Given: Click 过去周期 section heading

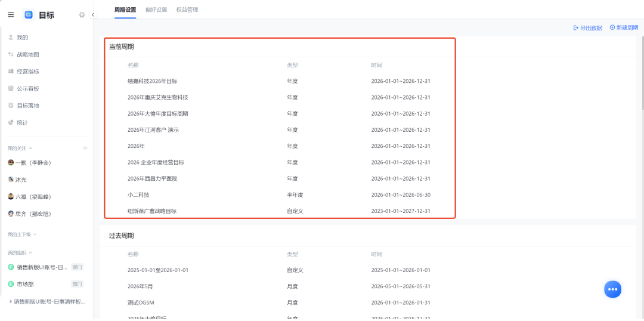Looking at the screenshot, I should tap(121, 236).
